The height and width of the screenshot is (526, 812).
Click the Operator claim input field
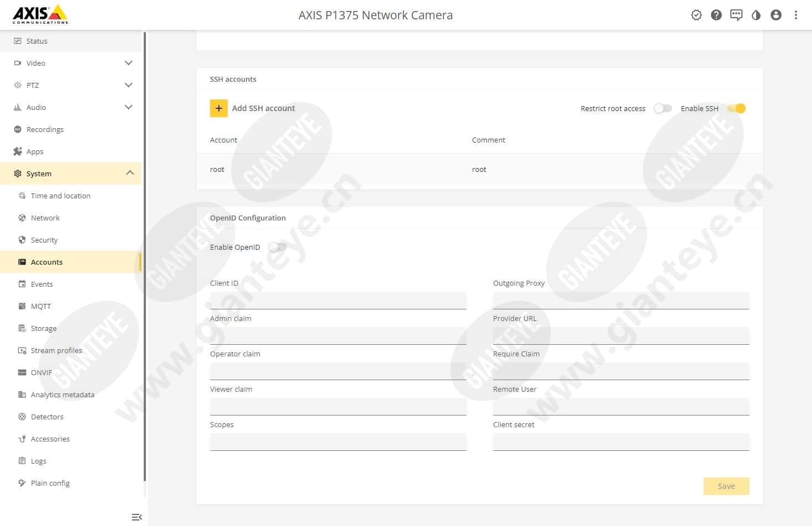coord(338,371)
